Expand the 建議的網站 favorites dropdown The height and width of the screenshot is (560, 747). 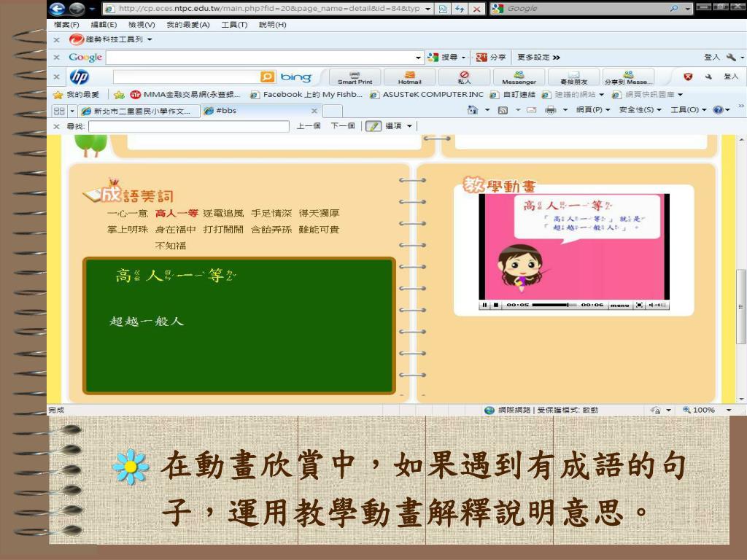tap(601, 95)
